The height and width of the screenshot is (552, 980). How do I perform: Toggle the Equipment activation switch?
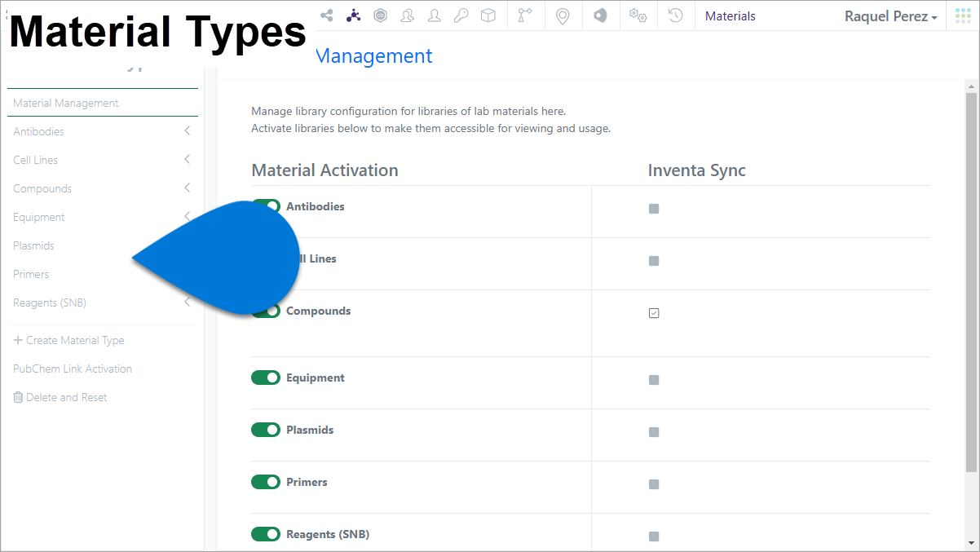[266, 378]
